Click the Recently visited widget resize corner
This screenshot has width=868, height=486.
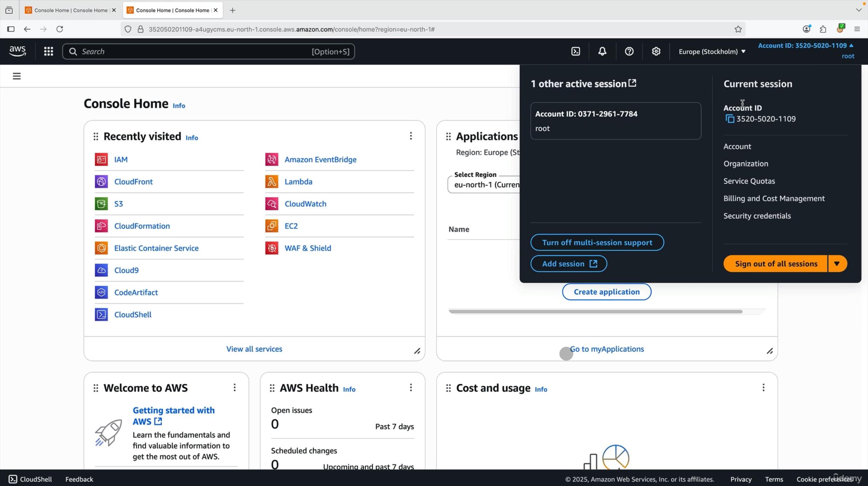click(417, 351)
